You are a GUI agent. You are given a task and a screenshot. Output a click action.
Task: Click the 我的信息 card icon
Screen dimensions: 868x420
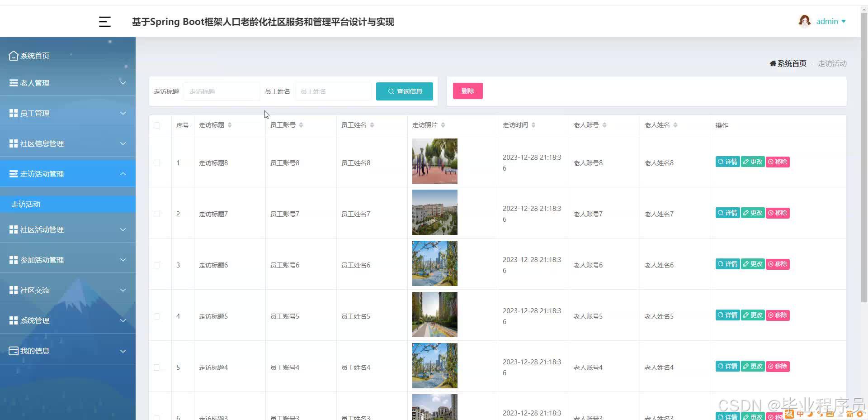click(14, 351)
